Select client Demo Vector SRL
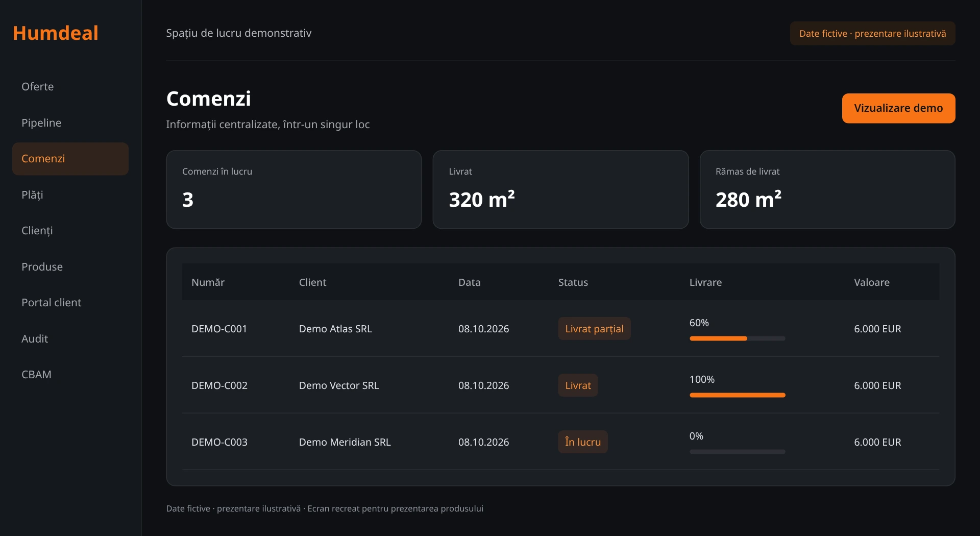Viewport: 980px width, 536px height. [339, 386]
